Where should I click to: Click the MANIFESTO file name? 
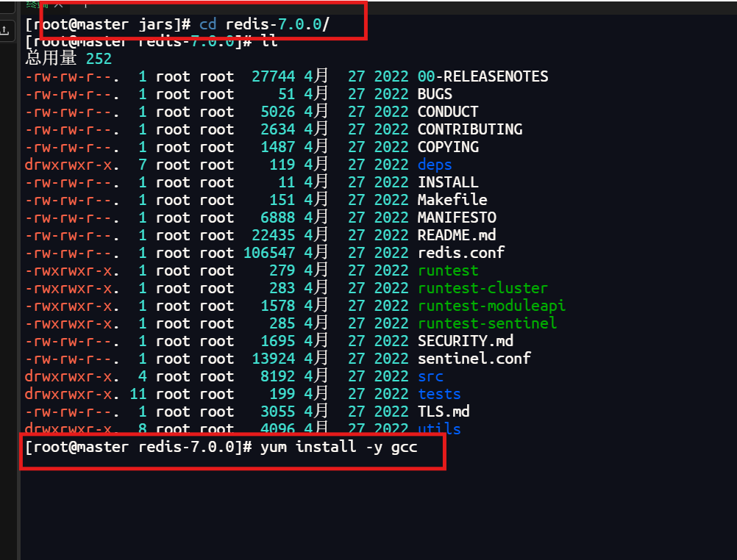(457, 218)
